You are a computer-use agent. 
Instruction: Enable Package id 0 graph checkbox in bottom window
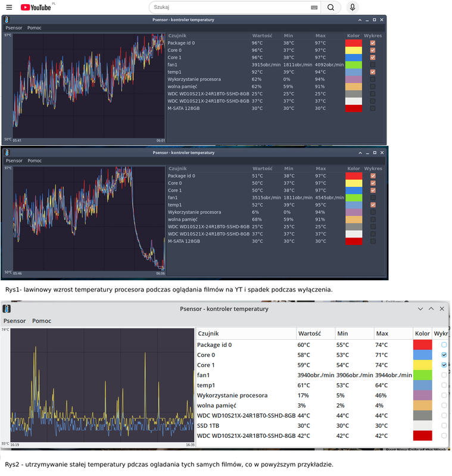click(444, 345)
